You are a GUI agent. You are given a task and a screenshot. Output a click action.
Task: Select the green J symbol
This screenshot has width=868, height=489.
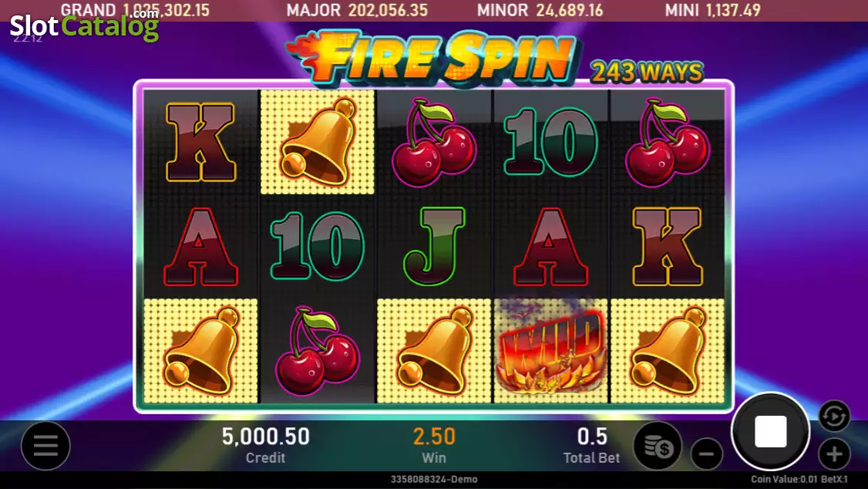(x=434, y=246)
